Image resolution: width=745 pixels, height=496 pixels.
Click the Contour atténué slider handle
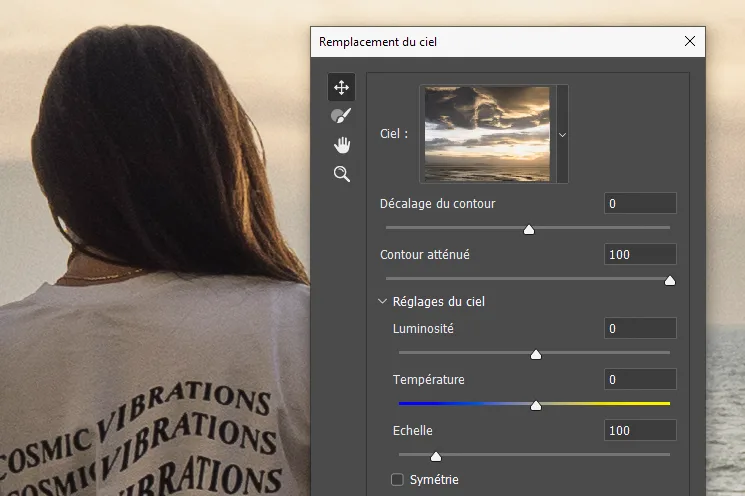coord(670,280)
